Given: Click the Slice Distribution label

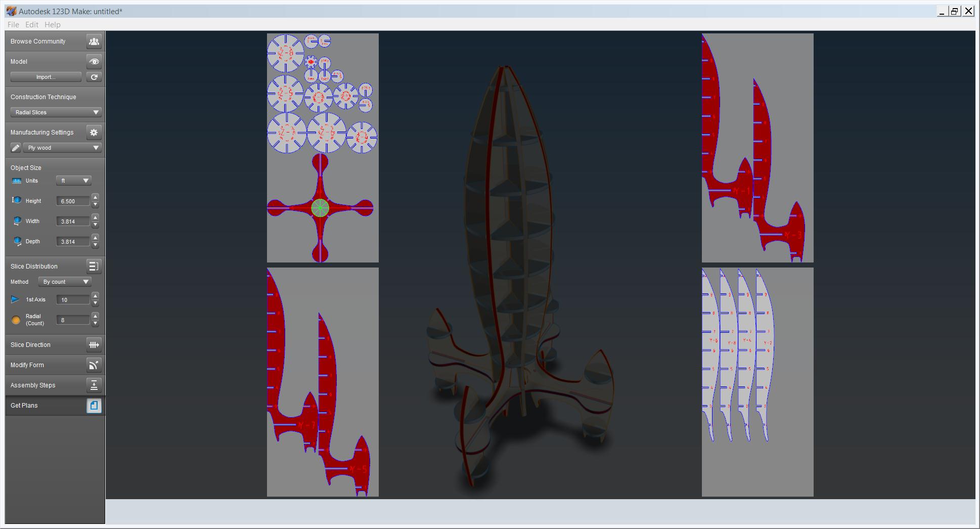Looking at the screenshot, I should [x=34, y=267].
